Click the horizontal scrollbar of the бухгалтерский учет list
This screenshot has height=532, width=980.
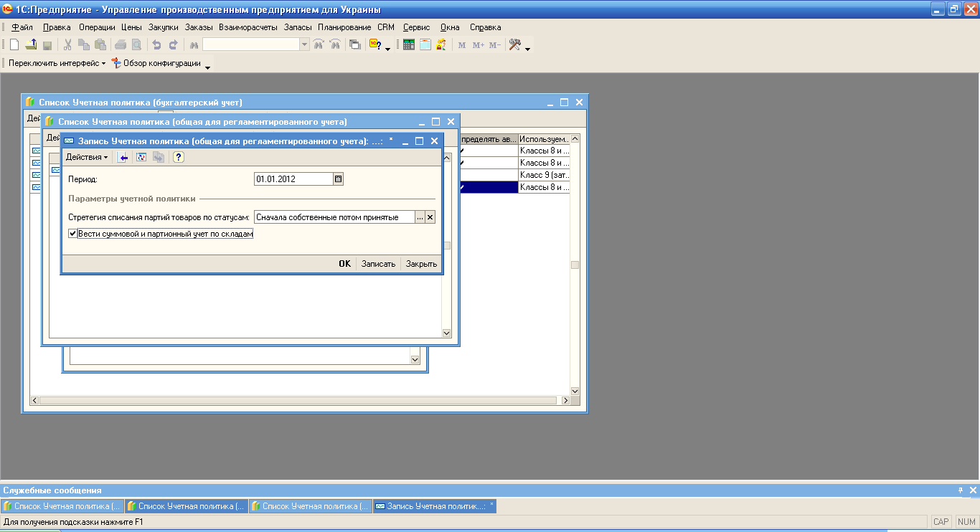point(298,400)
